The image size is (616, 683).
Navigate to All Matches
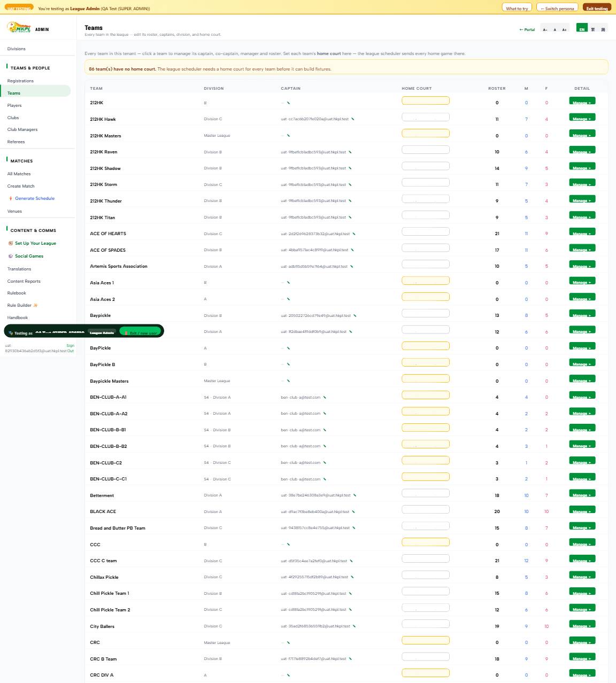tap(19, 174)
